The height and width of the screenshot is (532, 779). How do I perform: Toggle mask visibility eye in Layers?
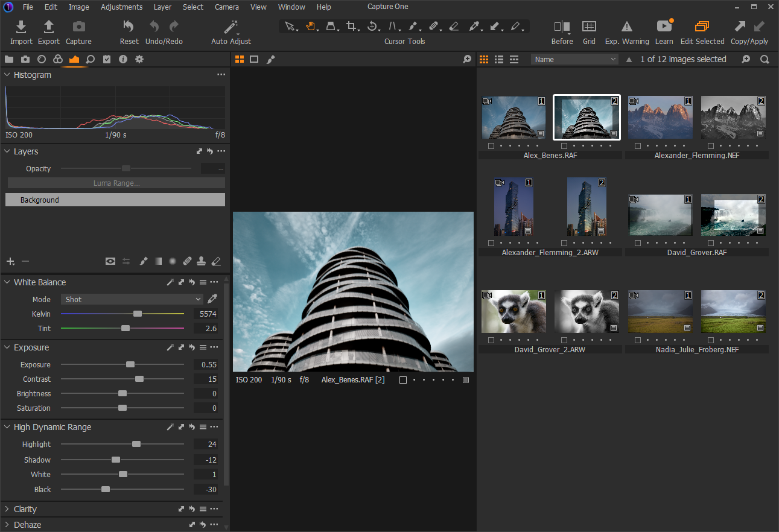tap(110, 261)
